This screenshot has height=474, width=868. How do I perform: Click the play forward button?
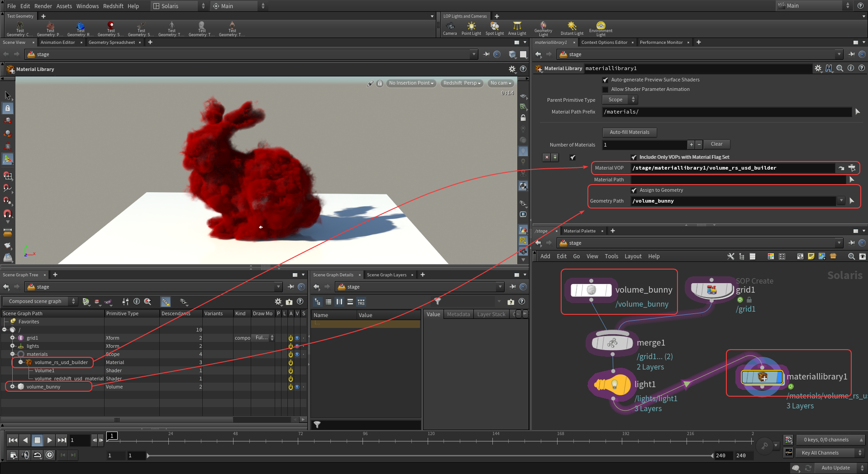(x=50, y=440)
